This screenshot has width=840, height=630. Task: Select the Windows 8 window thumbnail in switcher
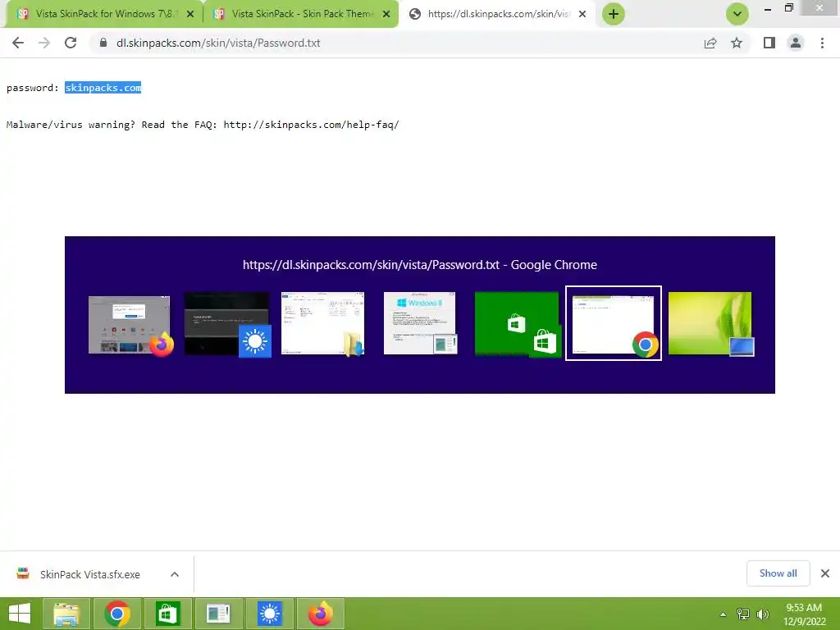pyautogui.click(x=421, y=323)
